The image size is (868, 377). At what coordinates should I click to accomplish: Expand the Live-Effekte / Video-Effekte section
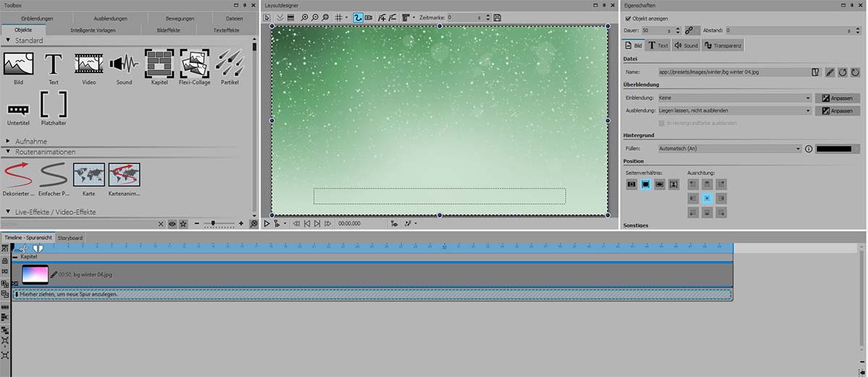pos(8,212)
